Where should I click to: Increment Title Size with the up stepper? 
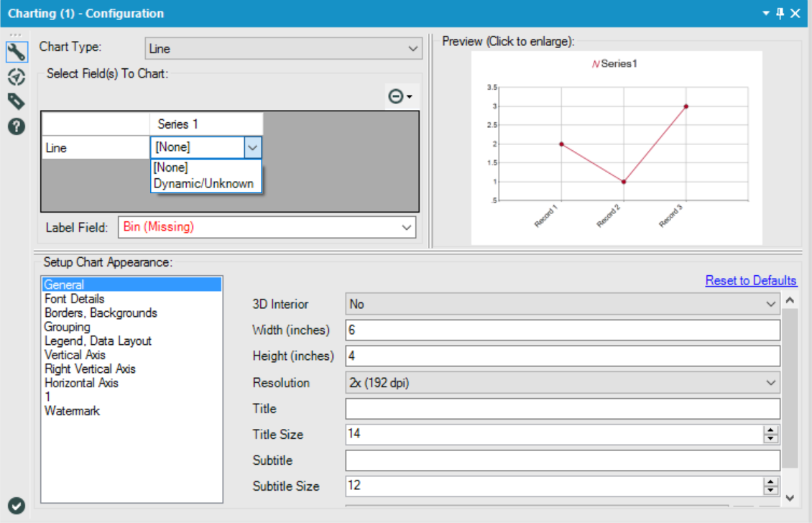pyautogui.click(x=769, y=430)
